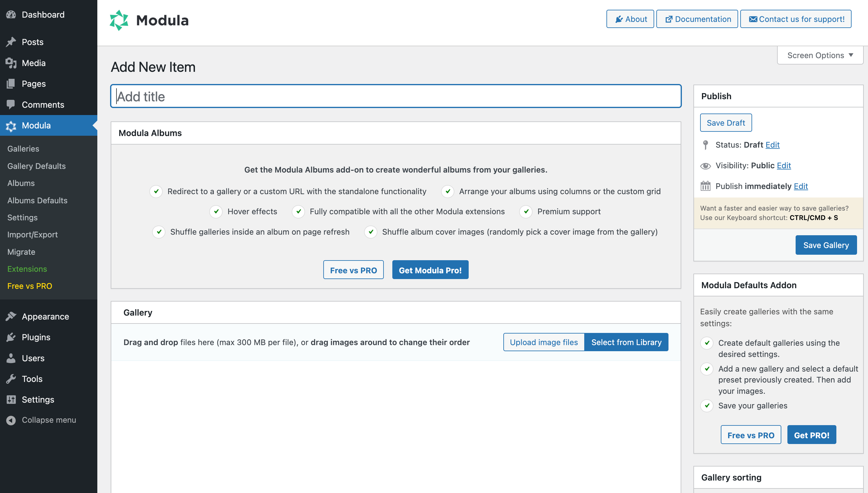Click Free vs PRO in Defaults Addon
Screen dimensions: 868x493
pos(751,435)
